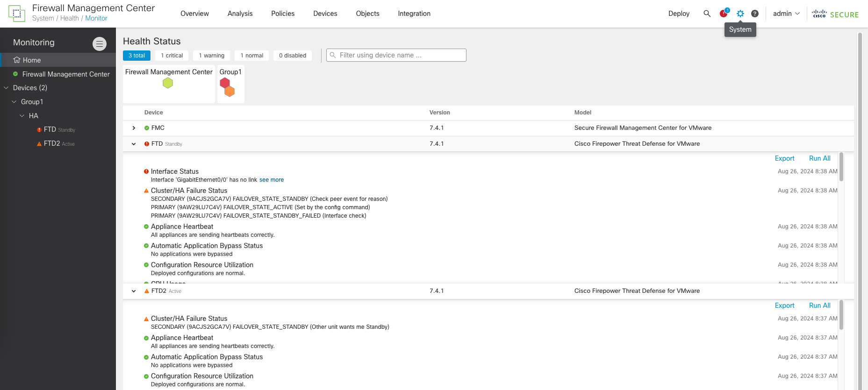Expand the FMC device row
The image size is (868, 390).
134,128
